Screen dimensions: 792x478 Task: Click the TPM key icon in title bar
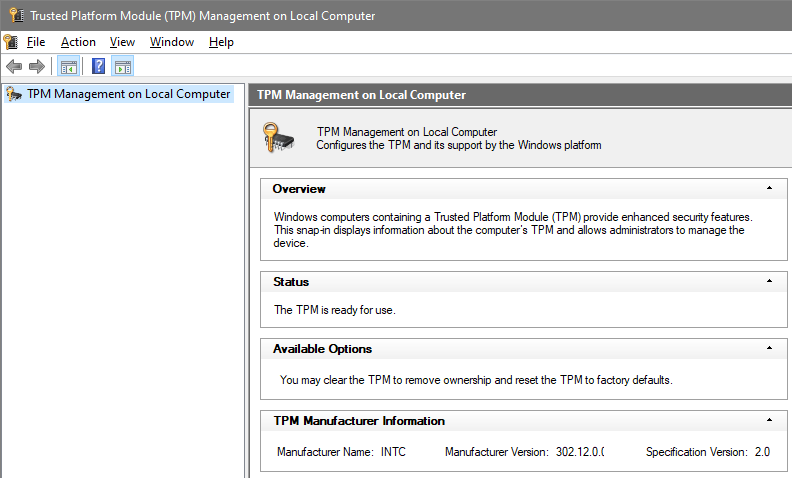pyautogui.click(x=15, y=15)
